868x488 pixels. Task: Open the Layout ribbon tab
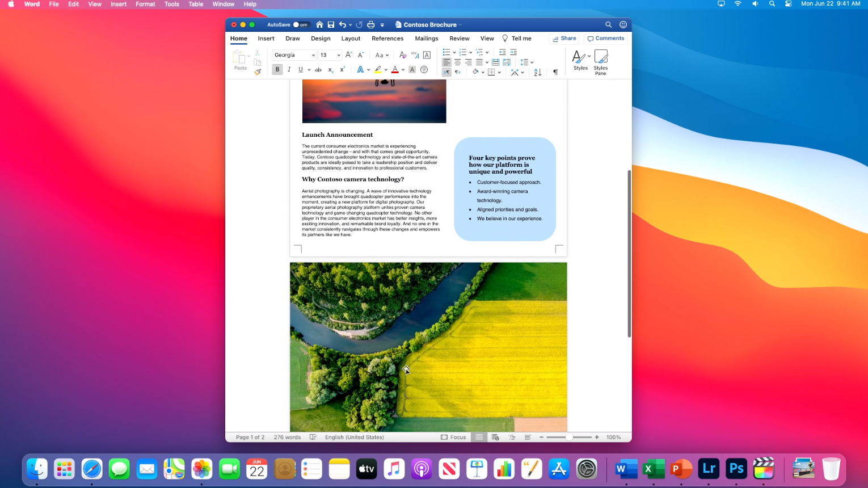351,39
